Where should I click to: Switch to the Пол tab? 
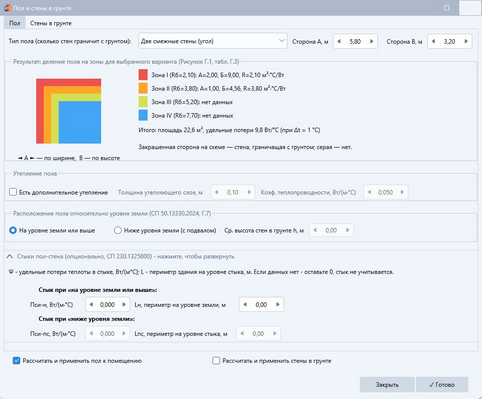[x=15, y=23]
